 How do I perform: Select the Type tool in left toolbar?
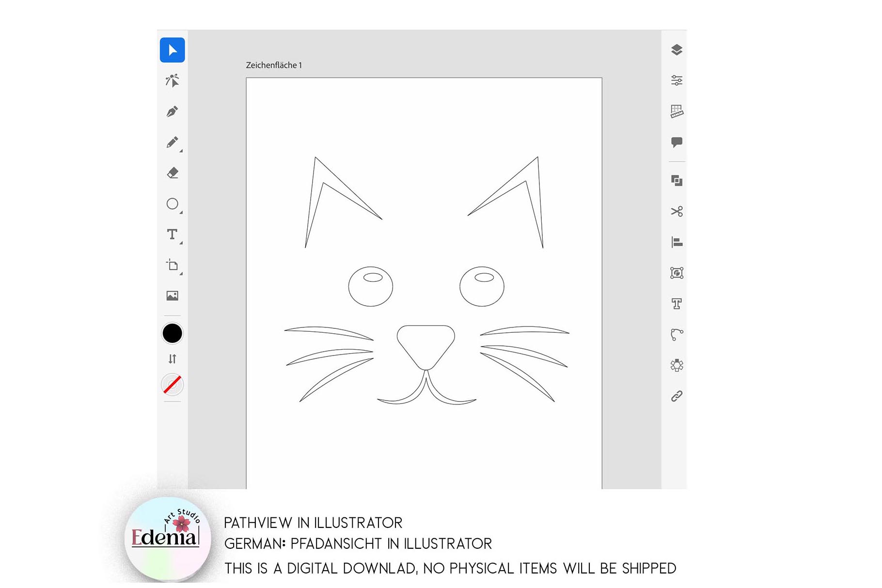(x=172, y=234)
